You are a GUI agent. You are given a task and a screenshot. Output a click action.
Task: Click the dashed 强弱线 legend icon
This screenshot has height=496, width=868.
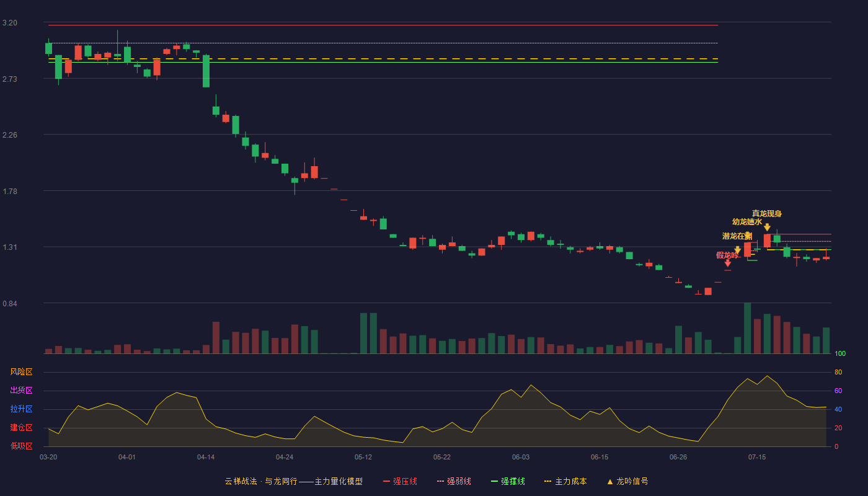click(x=441, y=481)
